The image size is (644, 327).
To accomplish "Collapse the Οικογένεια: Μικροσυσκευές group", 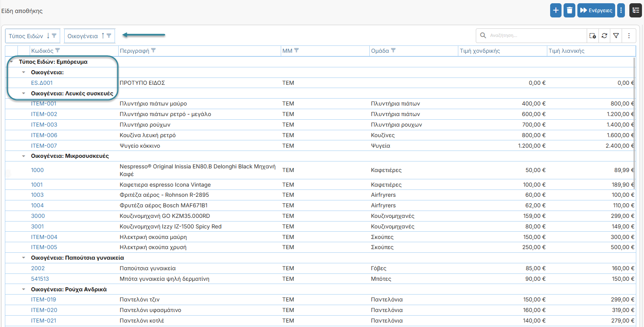I will [x=24, y=156].
